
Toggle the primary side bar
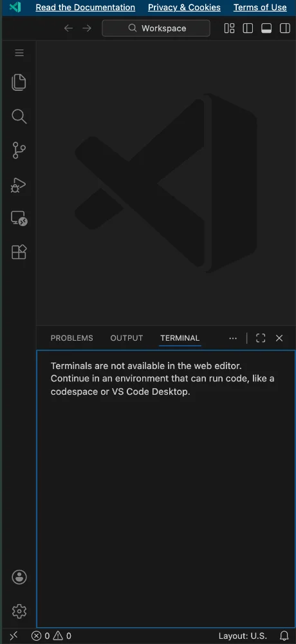coord(248,28)
